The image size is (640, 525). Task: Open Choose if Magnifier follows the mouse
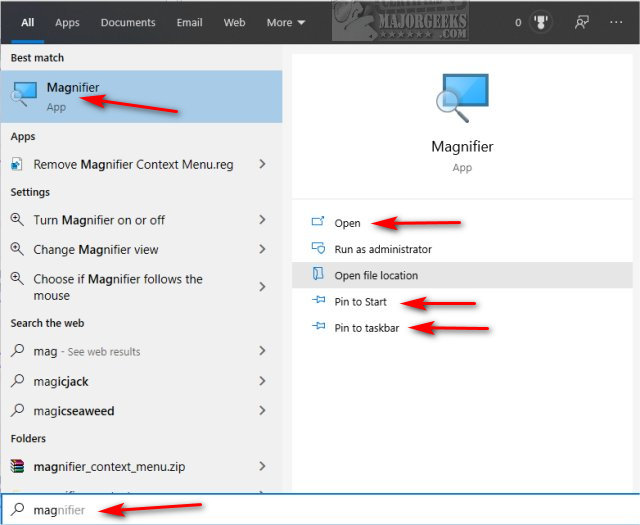[x=141, y=287]
